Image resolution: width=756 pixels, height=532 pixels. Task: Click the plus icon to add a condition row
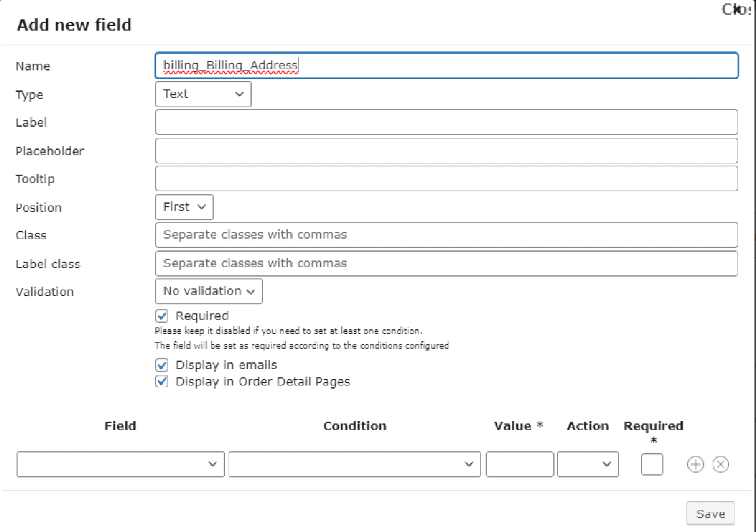tap(695, 464)
